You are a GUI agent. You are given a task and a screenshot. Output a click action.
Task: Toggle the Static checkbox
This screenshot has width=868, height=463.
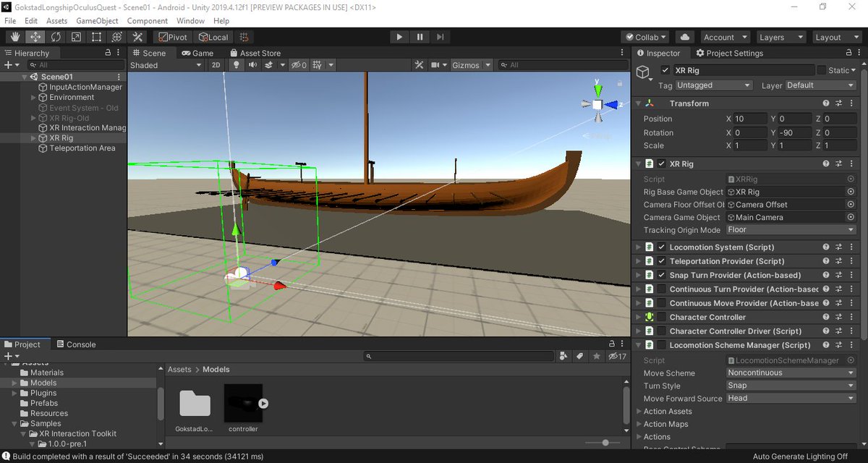tap(822, 71)
